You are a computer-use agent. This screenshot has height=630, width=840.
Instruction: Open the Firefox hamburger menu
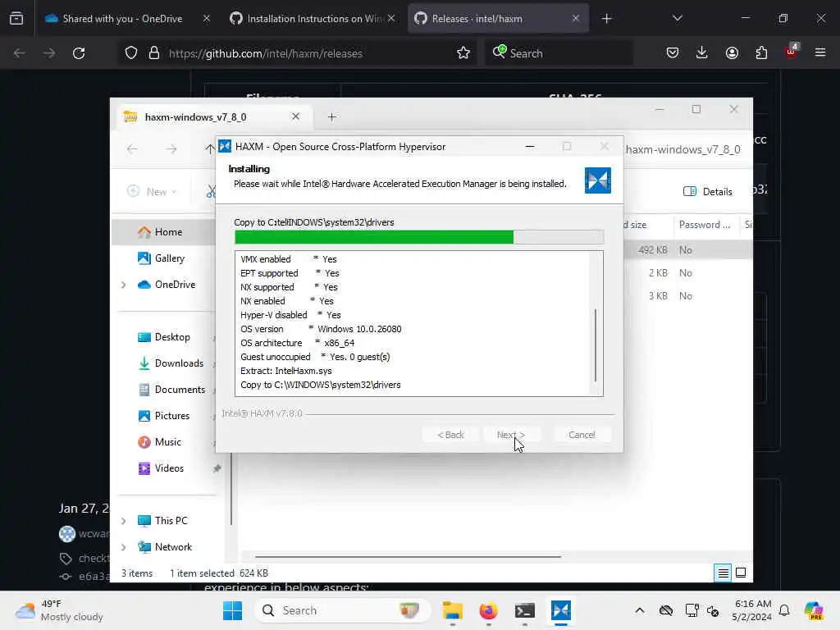pyautogui.click(x=819, y=53)
